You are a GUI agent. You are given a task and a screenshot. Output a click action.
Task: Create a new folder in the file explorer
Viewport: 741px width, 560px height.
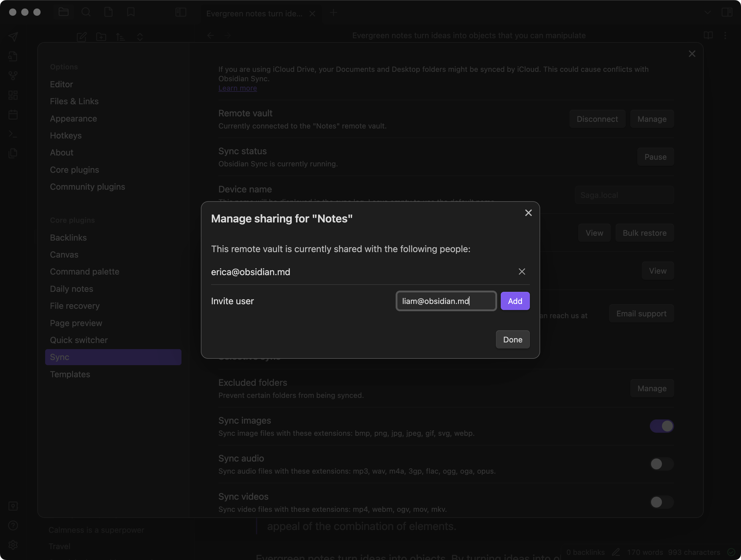101,37
